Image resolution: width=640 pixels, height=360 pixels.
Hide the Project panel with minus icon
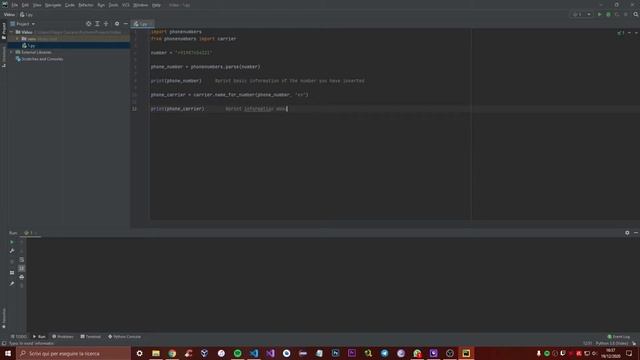tap(126, 24)
